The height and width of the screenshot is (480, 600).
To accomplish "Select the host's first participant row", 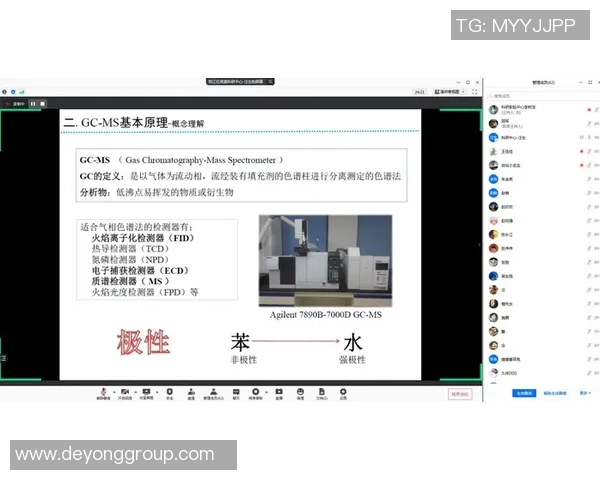I will pyautogui.click(x=543, y=110).
